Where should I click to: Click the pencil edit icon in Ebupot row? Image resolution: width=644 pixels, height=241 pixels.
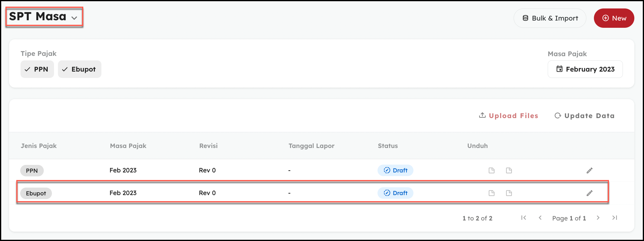589,193
